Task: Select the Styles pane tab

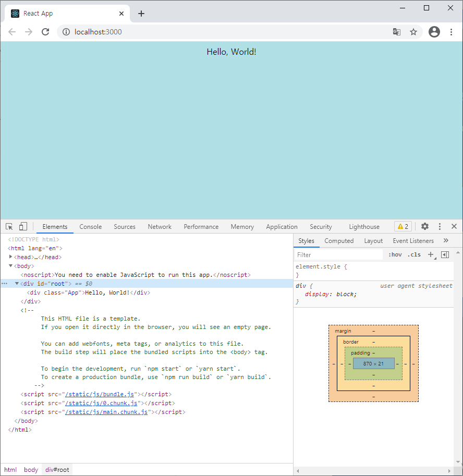Action: (x=306, y=241)
